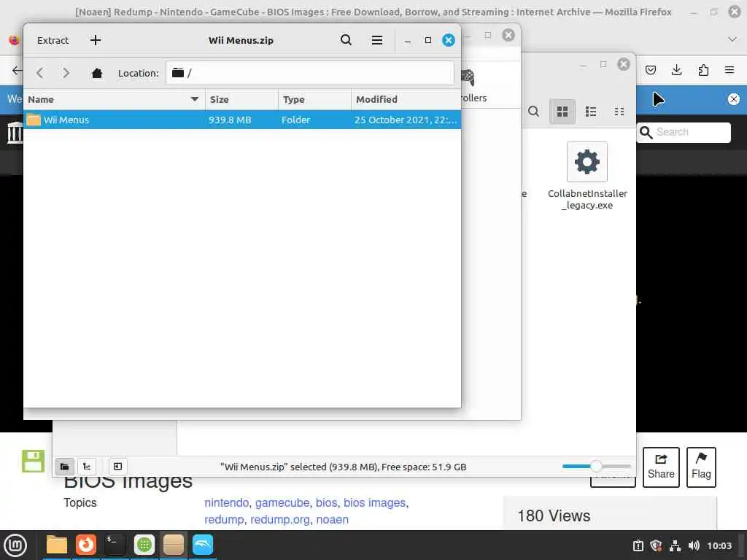
Task: Switch to Firefox in the taskbar
Action: click(x=86, y=545)
